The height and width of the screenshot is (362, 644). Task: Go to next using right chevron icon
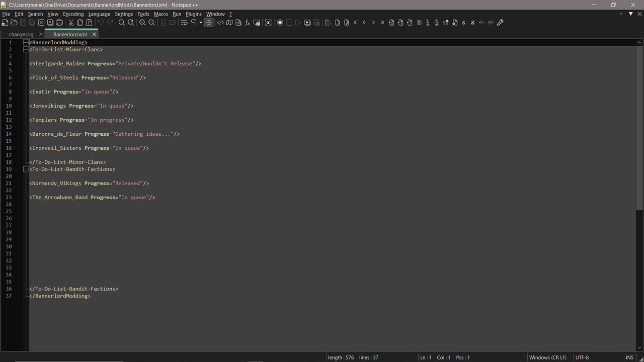pos(373,23)
